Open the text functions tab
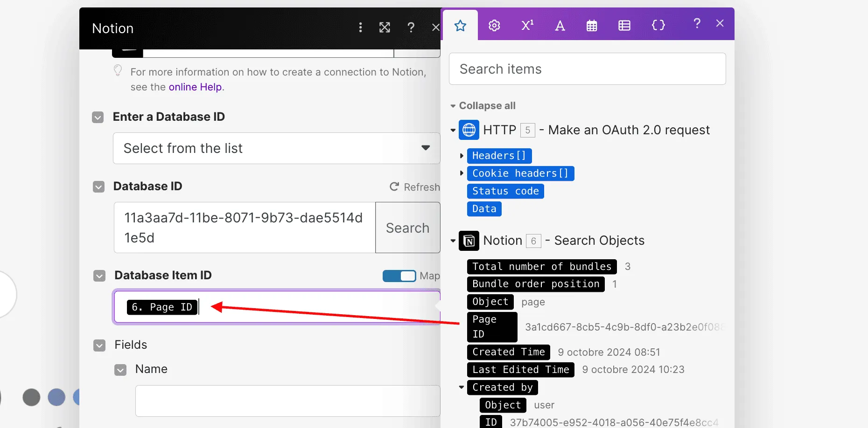 point(560,26)
